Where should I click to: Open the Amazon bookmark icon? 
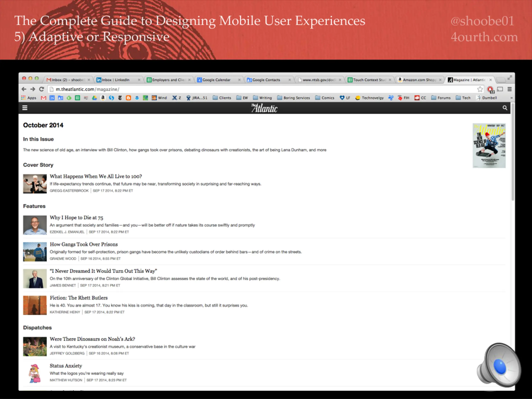[103, 98]
